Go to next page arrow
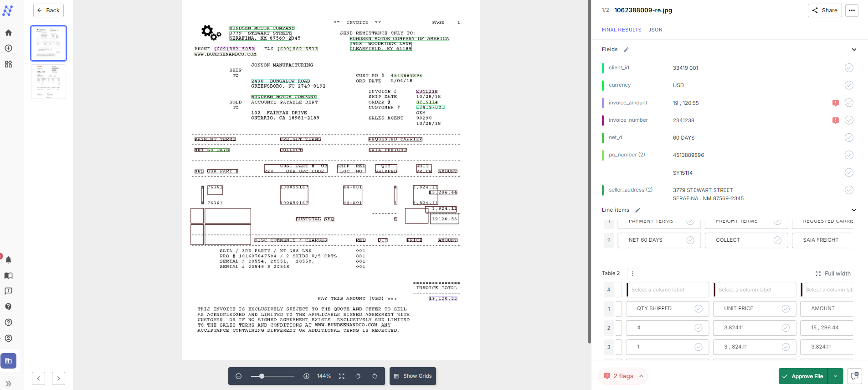The image size is (868, 390). pos(58,378)
